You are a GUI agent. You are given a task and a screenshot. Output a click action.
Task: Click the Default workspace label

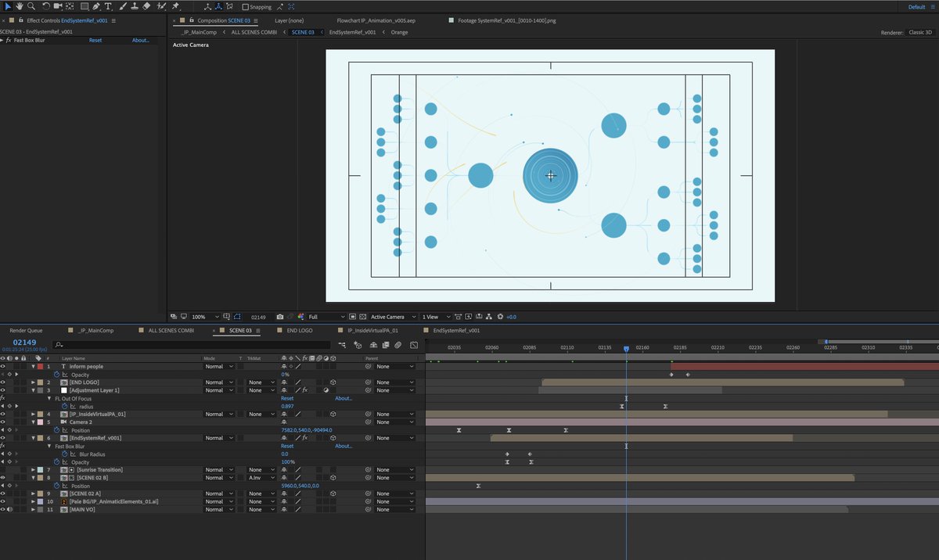coord(916,7)
